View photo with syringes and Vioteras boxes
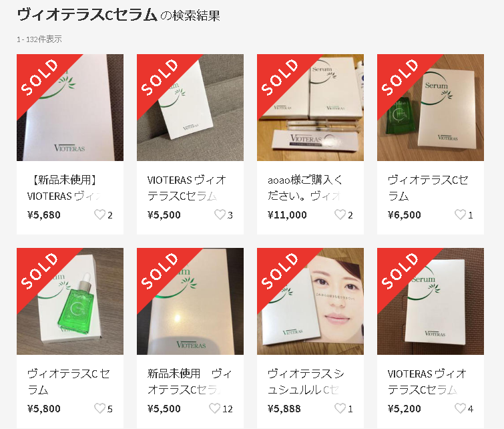The image size is (504, 429). click(310, 108)
